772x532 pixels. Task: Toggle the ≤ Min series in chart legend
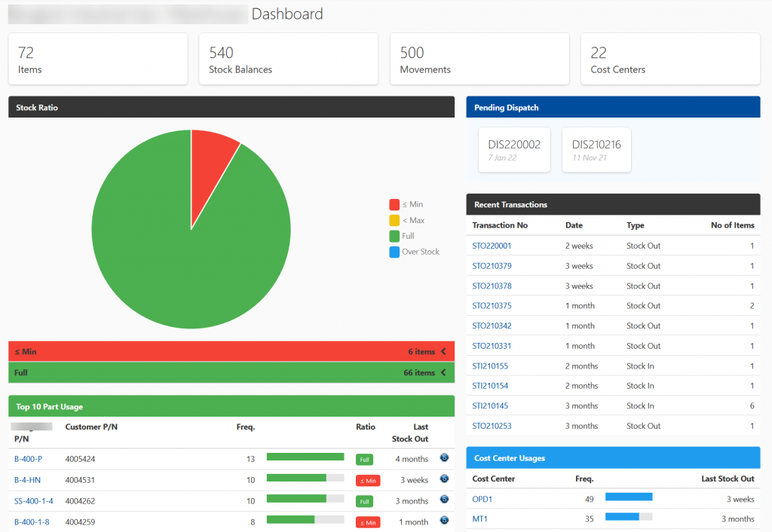[406, 205]
